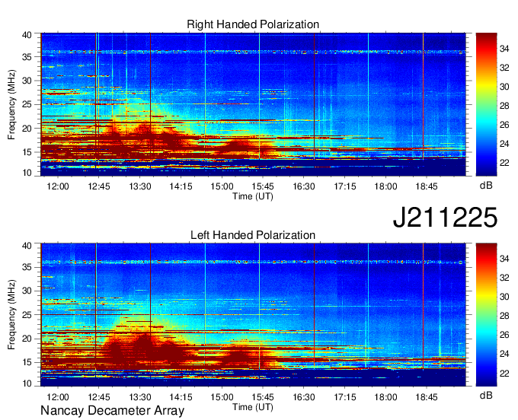518x420 pixels.
Task: Click the 25 MHz tick of Left Handed plot
Action: [x=27, y=315]
